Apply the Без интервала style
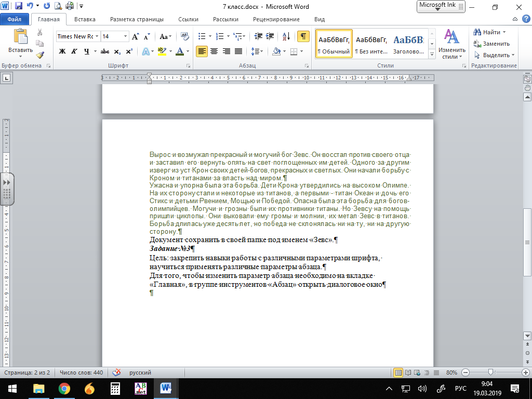Image resolution: width=532 pixels, height=399 pixels. pos(371,45)
